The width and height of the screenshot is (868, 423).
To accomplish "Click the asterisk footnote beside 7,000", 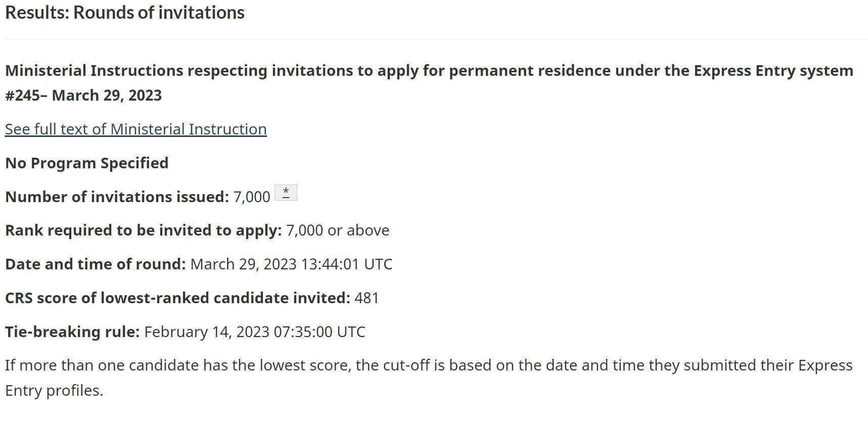I will pos(286,193).
